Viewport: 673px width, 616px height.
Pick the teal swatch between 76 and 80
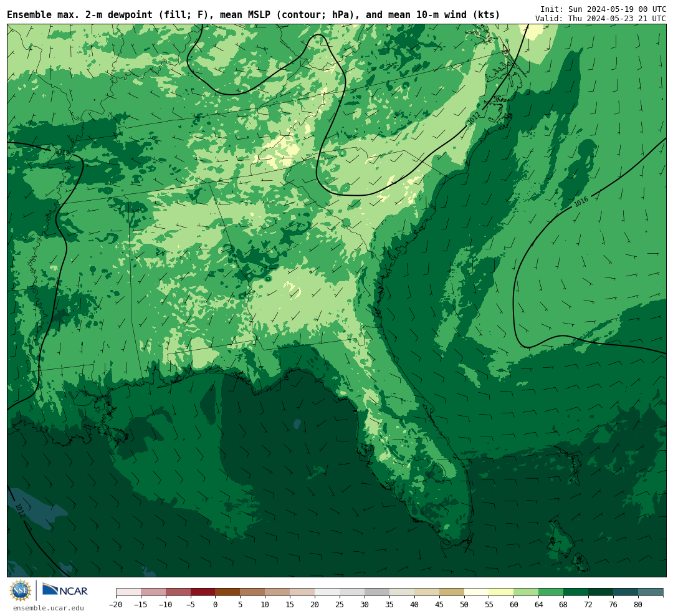(626, 592)
